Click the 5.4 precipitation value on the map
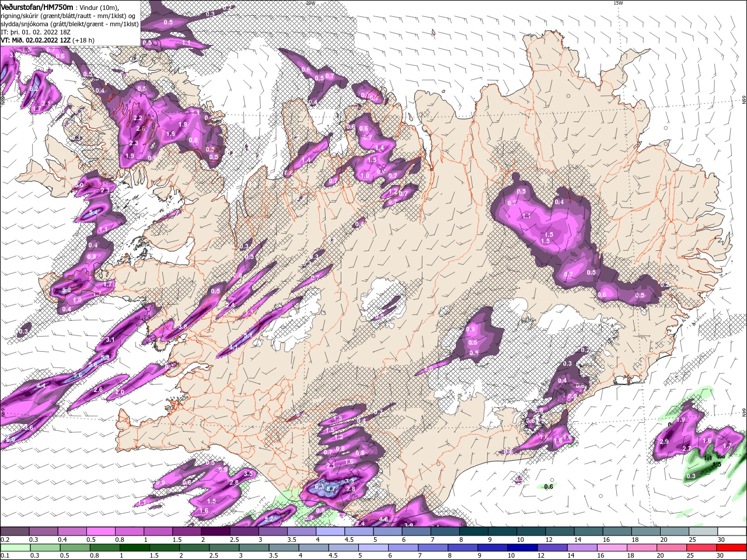Viewport: 747px width, 560px height. coord(93,212)
